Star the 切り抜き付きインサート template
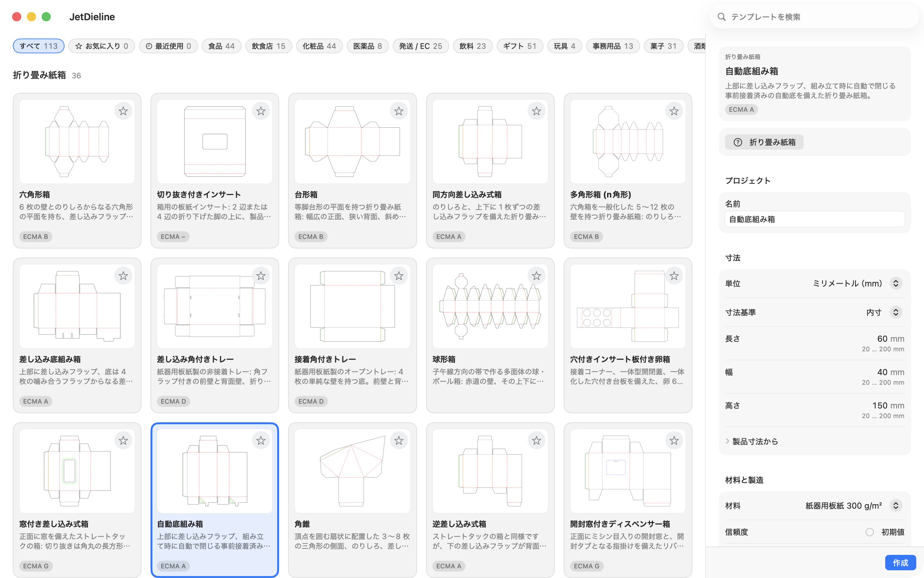 point(261,111)
